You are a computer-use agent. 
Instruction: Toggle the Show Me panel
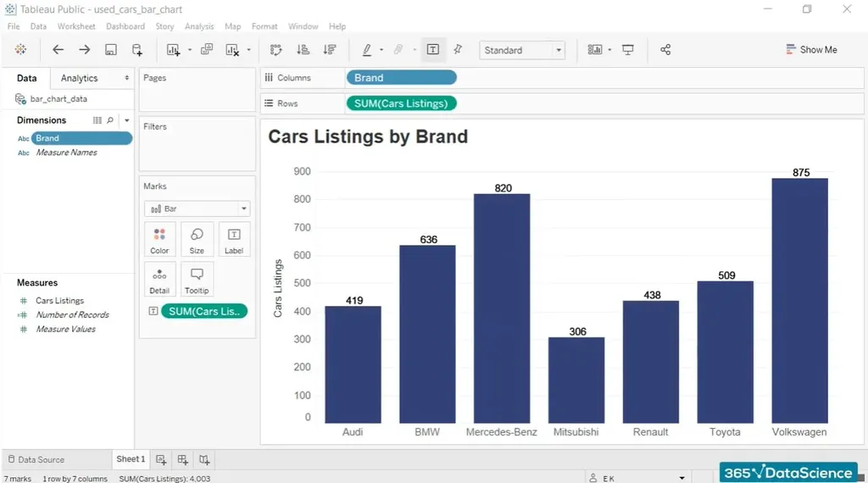pos(811,50)
